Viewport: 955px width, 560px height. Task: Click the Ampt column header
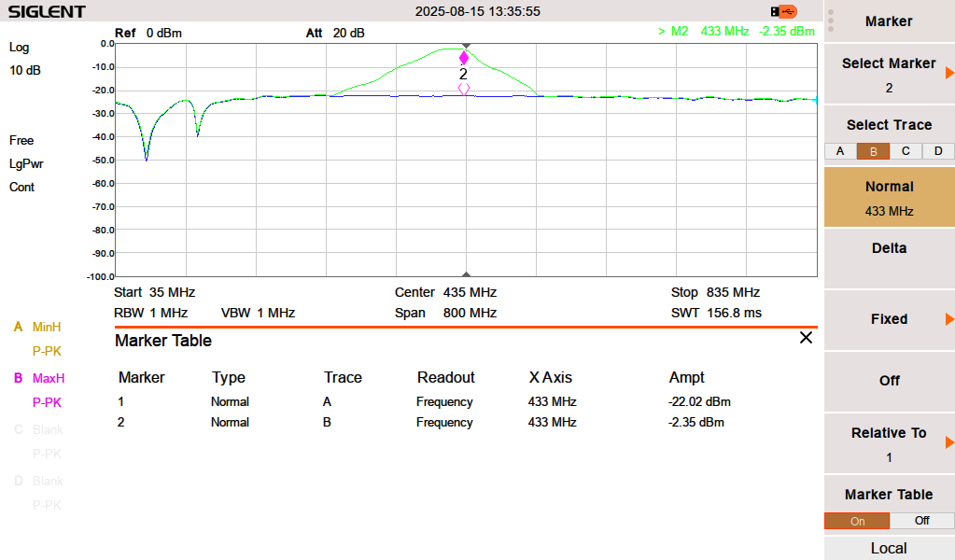686,377
